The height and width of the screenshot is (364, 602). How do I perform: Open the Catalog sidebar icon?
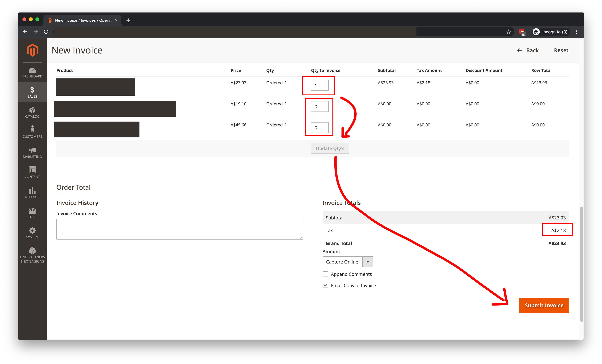[32, 112]
